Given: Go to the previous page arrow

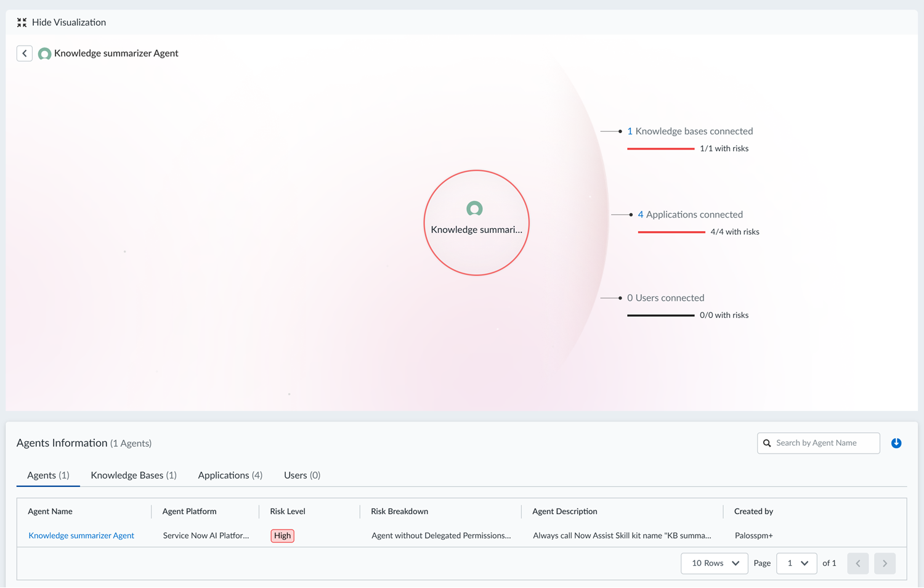Looking at the screenshot, I should click(x=857, y=563).
